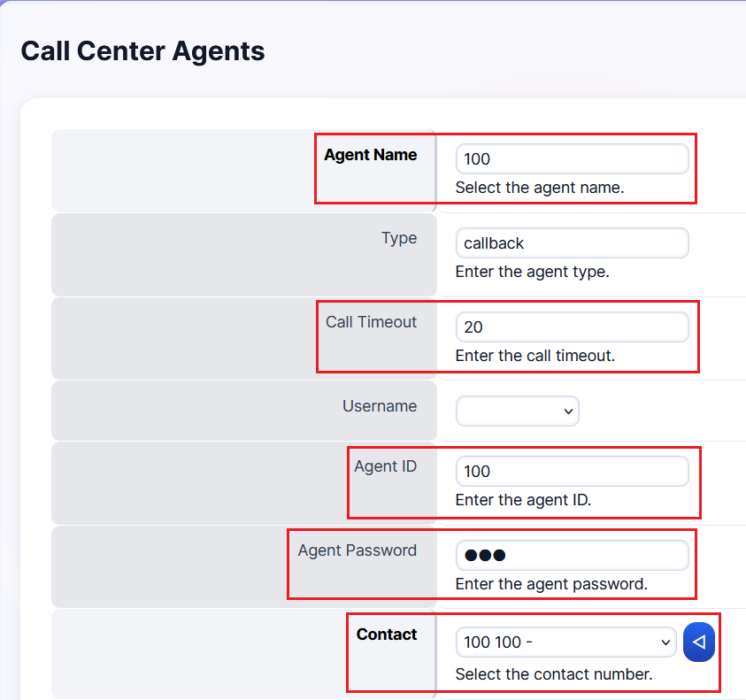Click the Agent Name input showing 100
The width and height of the screenshot is (746, 700).
[x=572, y=158]
